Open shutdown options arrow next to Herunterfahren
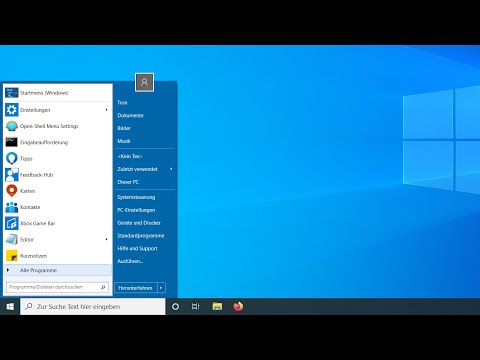The height and width of the screenshot is (360, 480). coord(161,288)
